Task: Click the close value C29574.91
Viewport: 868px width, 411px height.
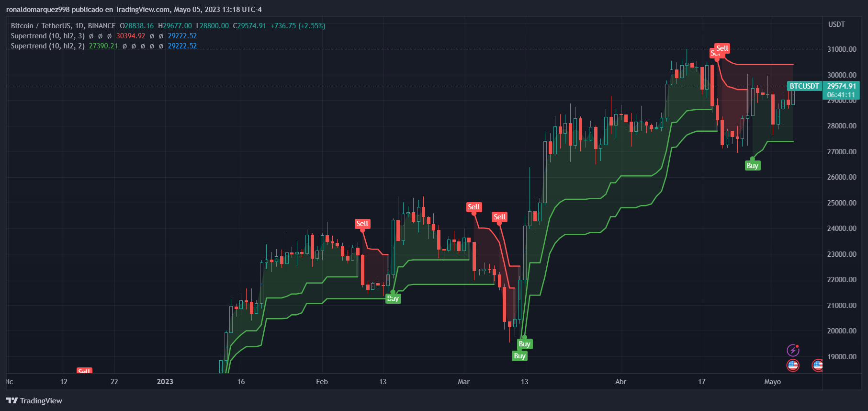Action: pos(249,26)
